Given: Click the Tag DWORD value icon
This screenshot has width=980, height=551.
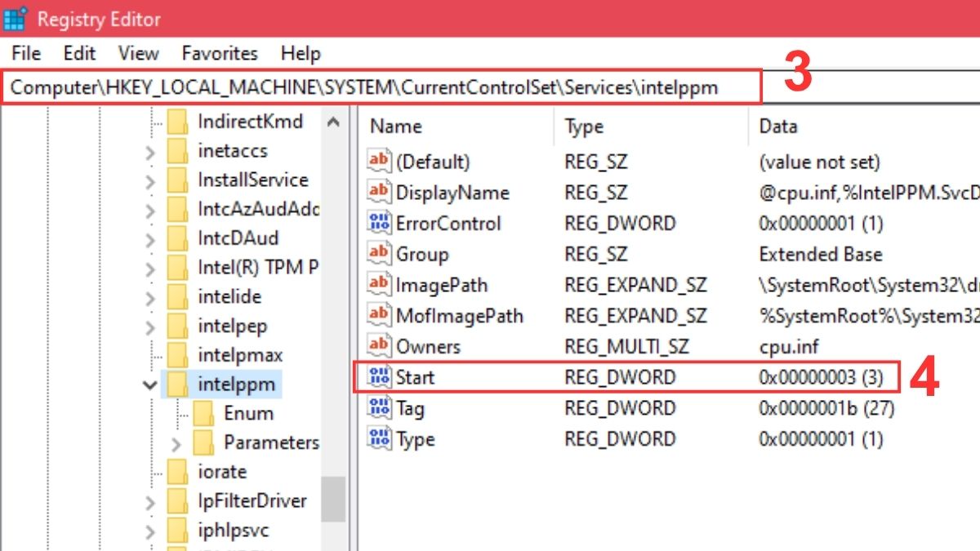Looking at the screenshot, I should coord(380,408).
